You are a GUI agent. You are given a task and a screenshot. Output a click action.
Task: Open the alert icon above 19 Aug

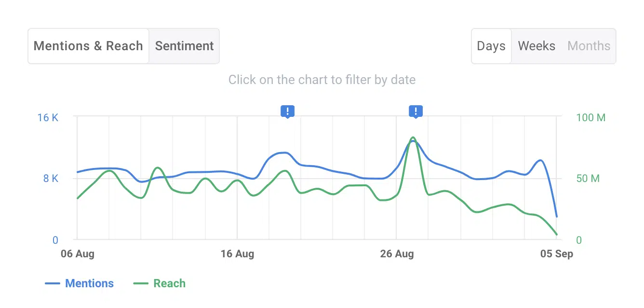(x=287, y=112)
